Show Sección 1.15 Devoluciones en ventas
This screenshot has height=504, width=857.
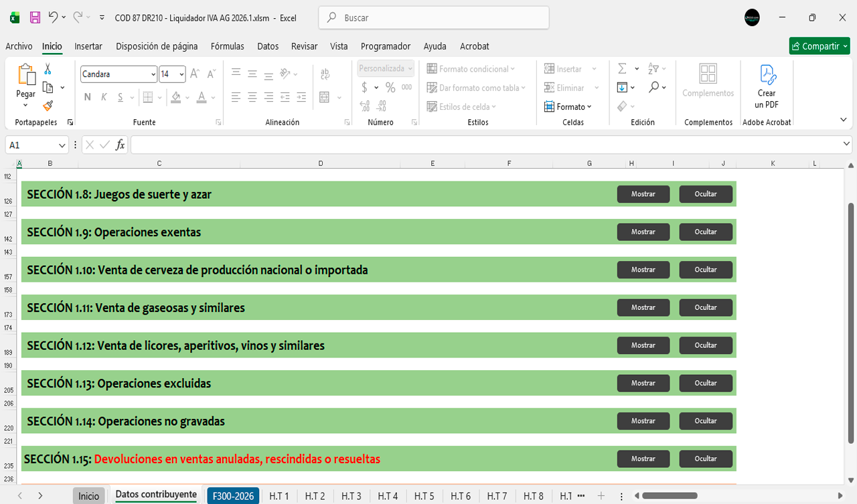pyautogui.click(x=643, y=459)
